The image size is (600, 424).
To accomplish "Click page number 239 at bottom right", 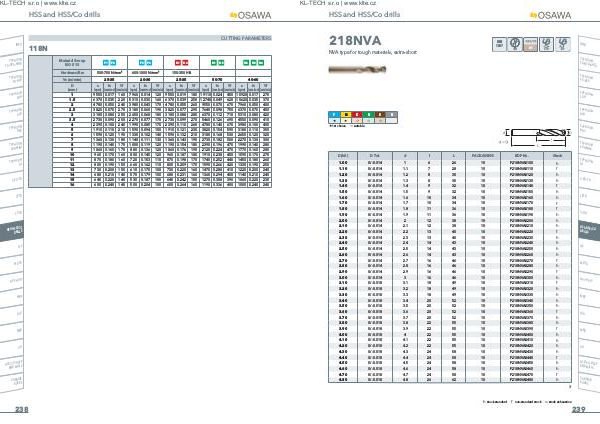I will (x=578, y=410).
